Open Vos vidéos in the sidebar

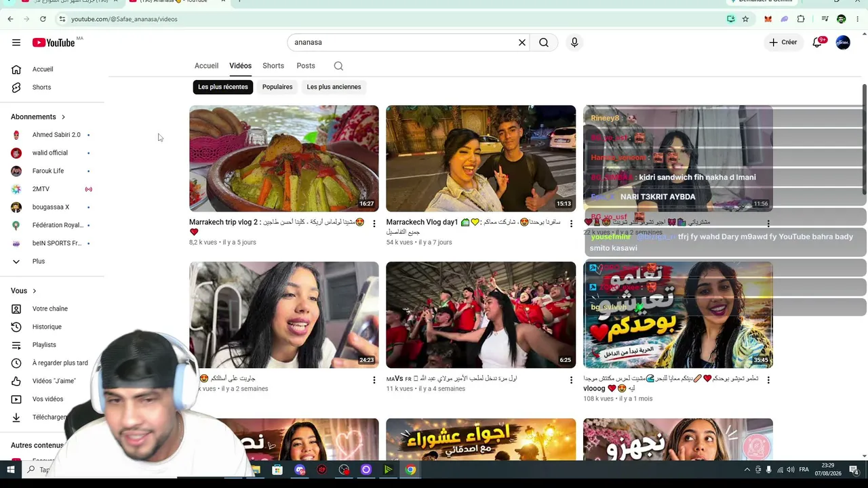[x=47, y=399]
